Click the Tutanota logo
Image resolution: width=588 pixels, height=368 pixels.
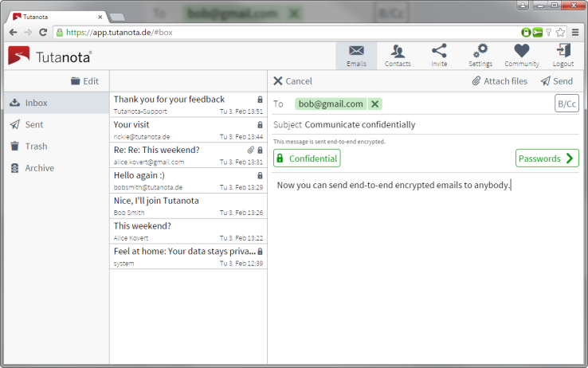click(x=49, y=56)
